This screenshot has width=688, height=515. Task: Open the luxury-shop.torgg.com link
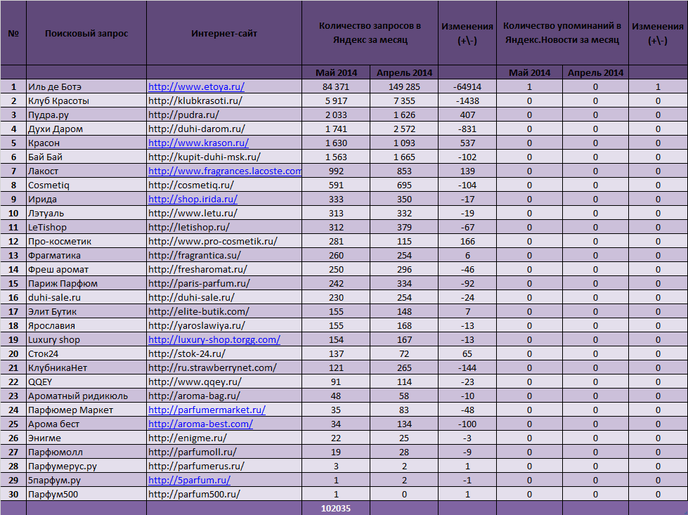(214, 340)
